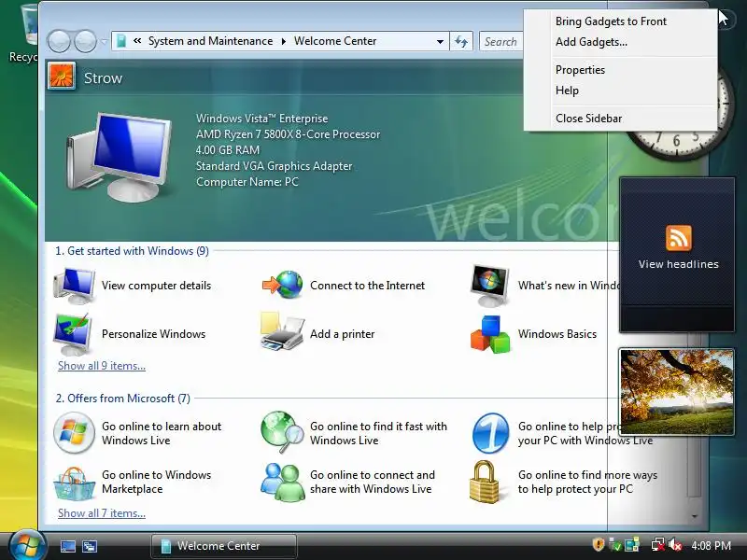Image resolution: width=747 pixels, height=560 pixels.
Task: Click Show all 7 items... link
Action: pos(102,513)
